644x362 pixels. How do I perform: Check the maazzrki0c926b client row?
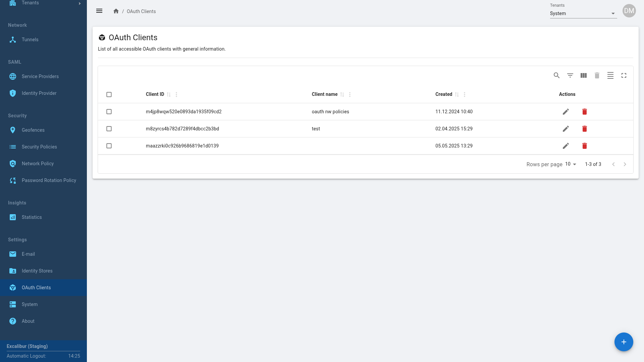(109, 146)
